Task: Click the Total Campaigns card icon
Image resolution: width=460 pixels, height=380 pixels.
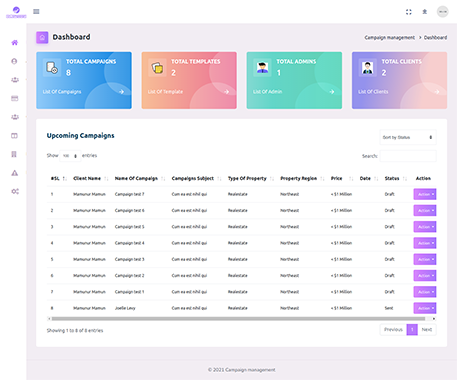Action: (52, 68)
